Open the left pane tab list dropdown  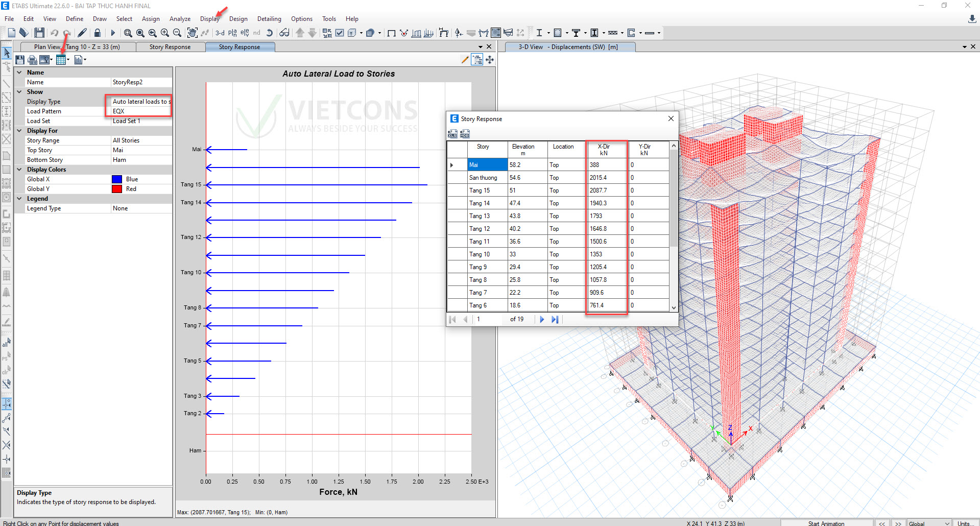480,46
